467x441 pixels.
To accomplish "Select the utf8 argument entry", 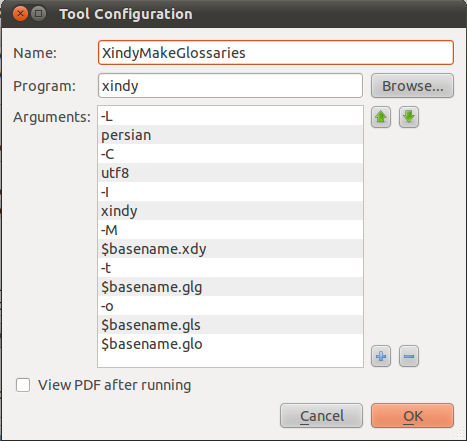I will (x=230, y=173).
